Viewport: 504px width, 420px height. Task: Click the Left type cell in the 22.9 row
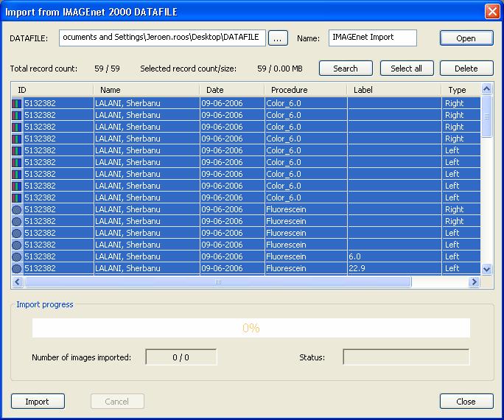(x=461, y=269)
